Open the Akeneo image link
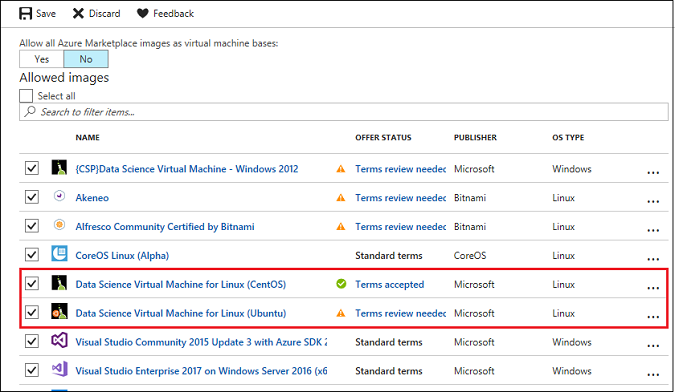Screen dimensions: 675x392 point(92,198)
